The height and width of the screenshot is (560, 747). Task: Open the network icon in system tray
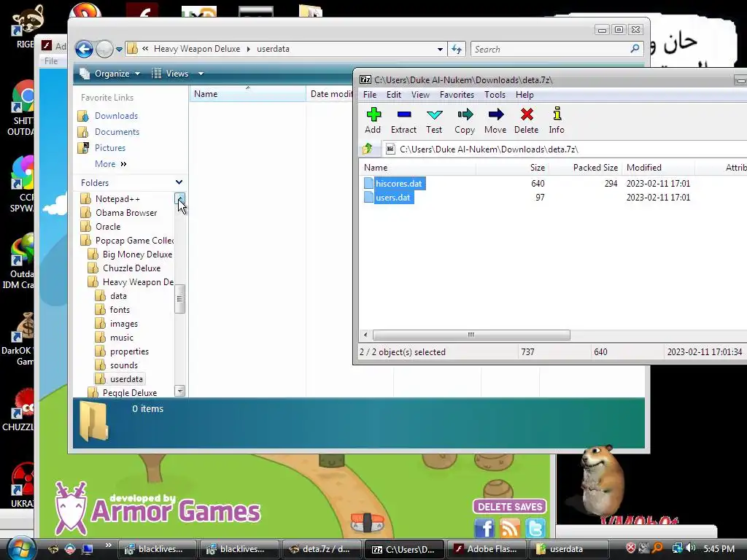pyautogui.click(x=677, y=548)
